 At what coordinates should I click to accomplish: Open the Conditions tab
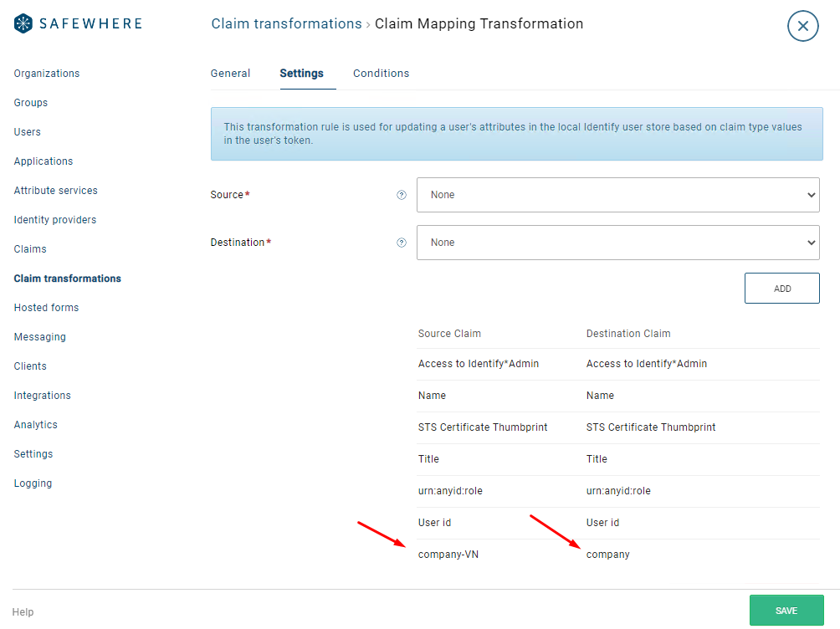click(x=381, y=74)
